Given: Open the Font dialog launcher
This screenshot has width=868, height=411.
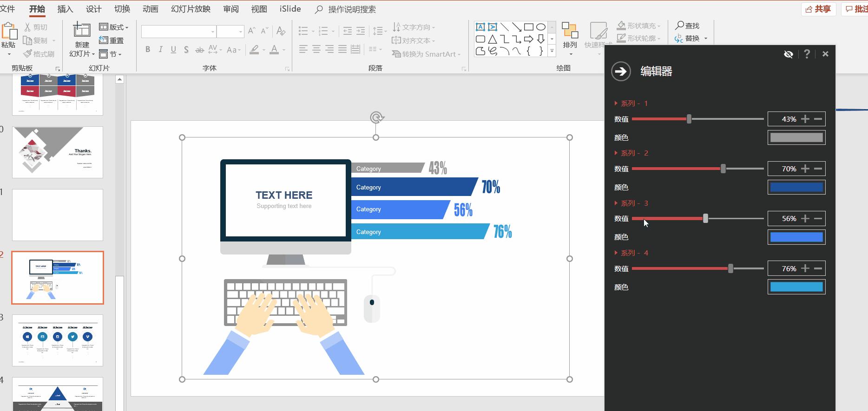Looking at the screenshot, I should [287, 69].
